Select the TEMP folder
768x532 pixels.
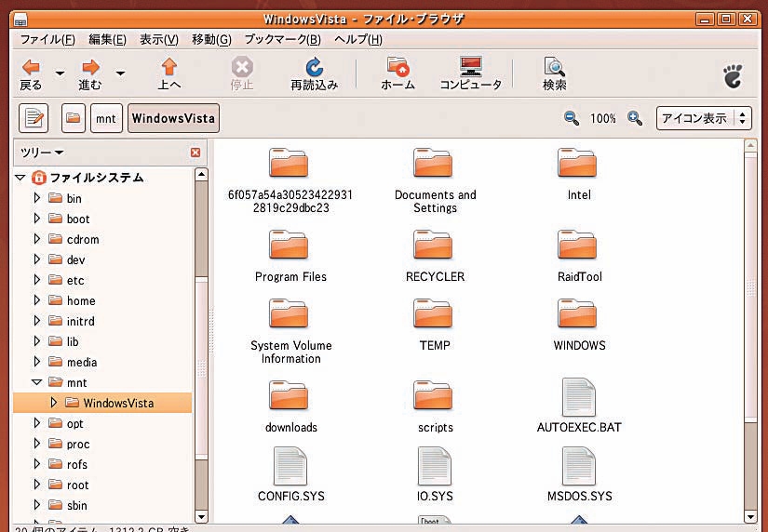click(435, 325)
